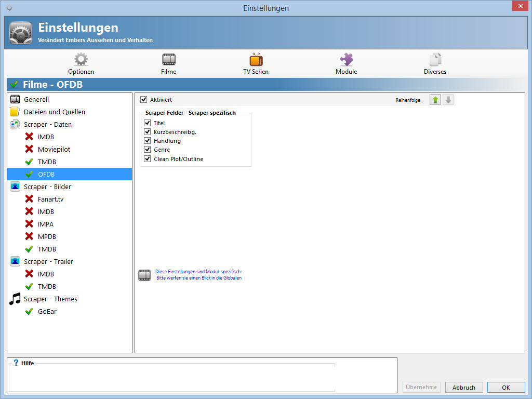Click the music note icon of Scraper - Themes
The width and height of the screenshot is (532, 399).
click(x=15, y=299)
